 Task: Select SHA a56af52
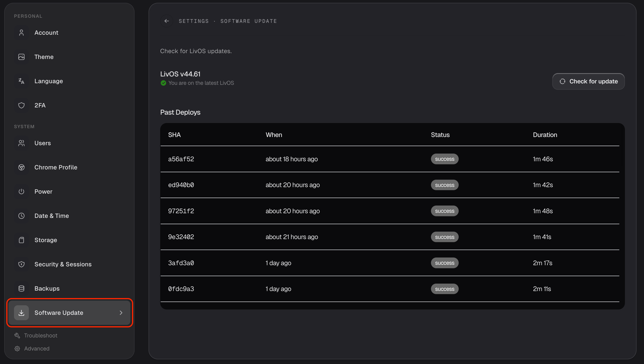pos(181,159)
